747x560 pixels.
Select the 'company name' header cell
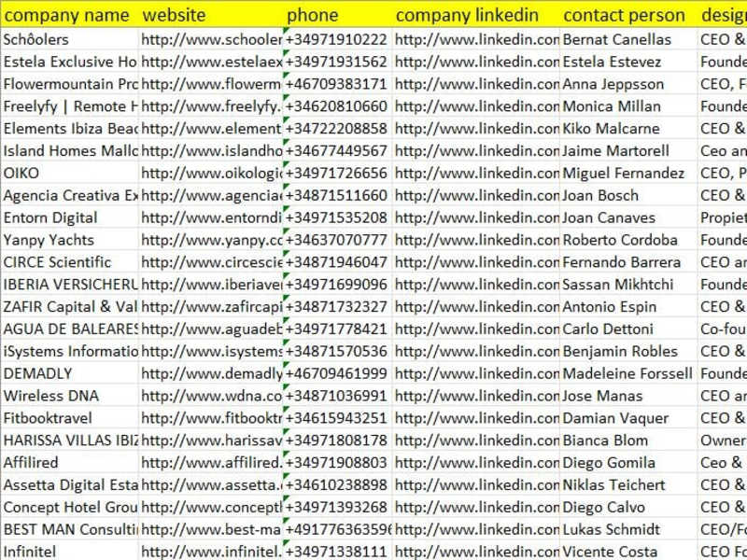click(69, 15)
